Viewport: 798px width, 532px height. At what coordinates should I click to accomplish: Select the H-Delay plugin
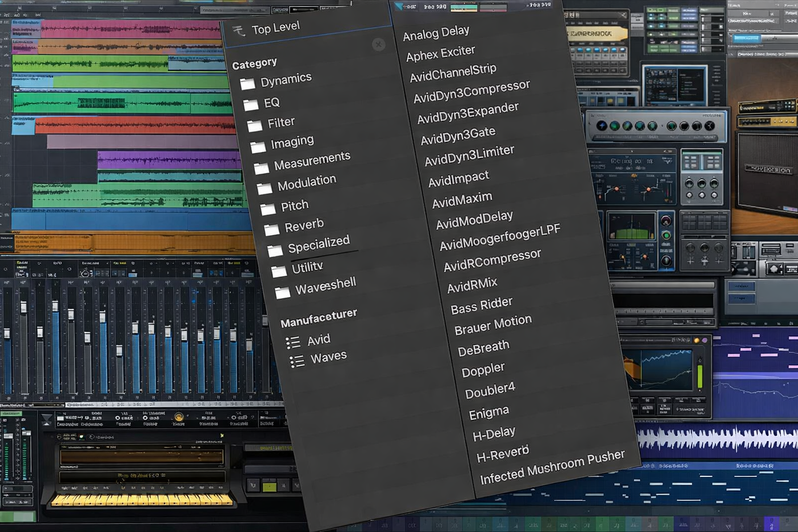coord(494,434)
